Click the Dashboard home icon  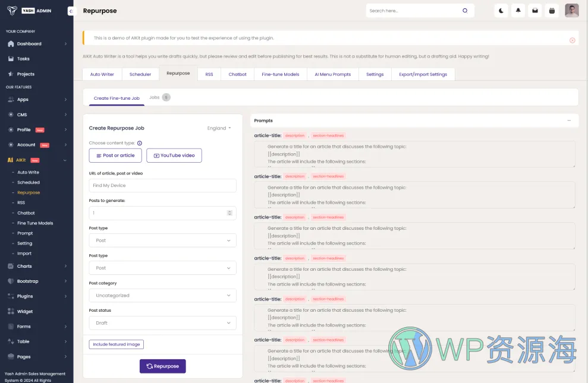(11, 44)
